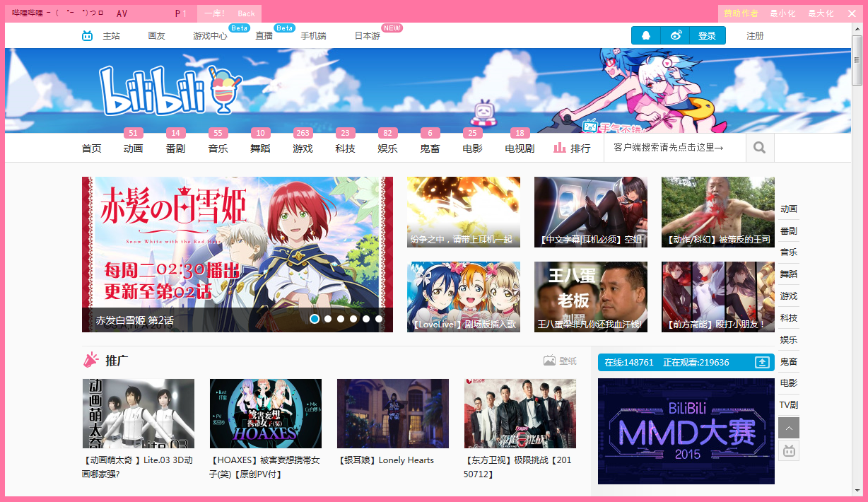Open the 科技 category in main nav

345,148
